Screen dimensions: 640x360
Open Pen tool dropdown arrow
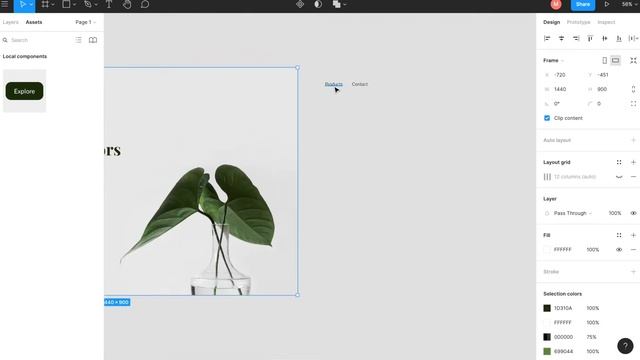pyautogui.click(x=96, y=4)
